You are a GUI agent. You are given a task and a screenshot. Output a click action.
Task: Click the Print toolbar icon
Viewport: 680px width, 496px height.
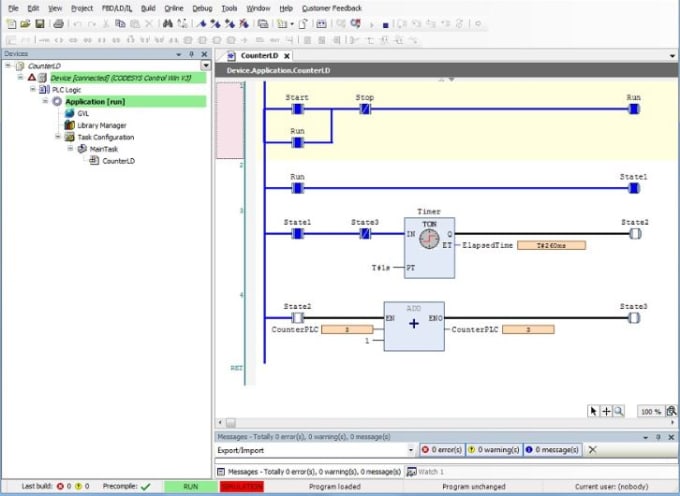[x=58, y=24]
